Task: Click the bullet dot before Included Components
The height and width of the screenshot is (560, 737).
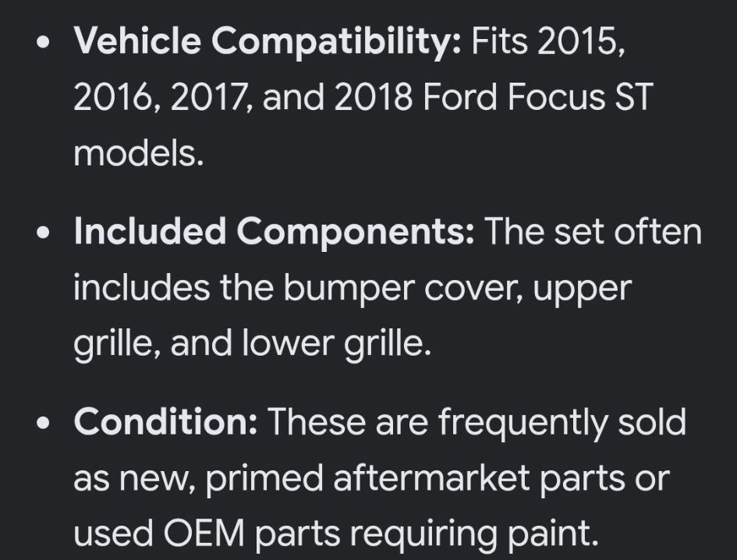Action: 43,232
